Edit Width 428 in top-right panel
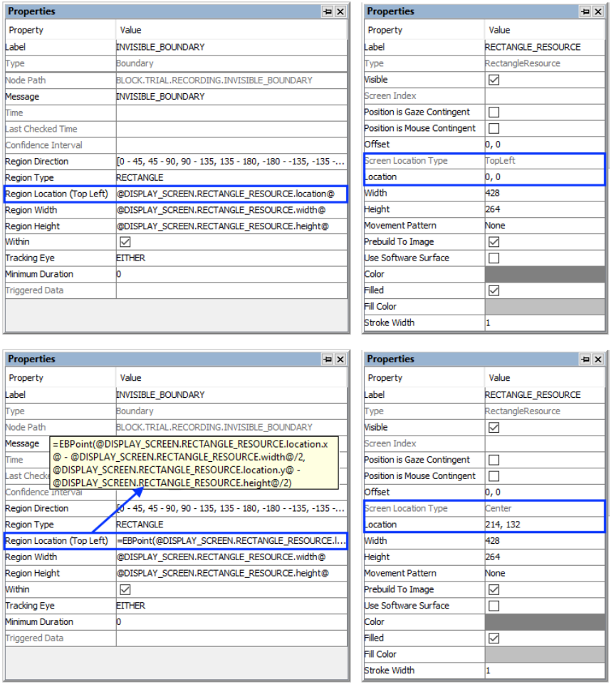 pos(545,193)
